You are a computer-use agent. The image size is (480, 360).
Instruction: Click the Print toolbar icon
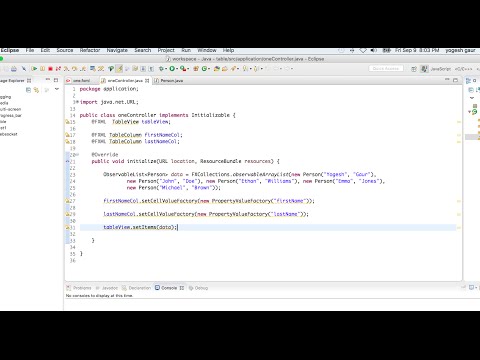pyautogui.click(x=14, y=69)
